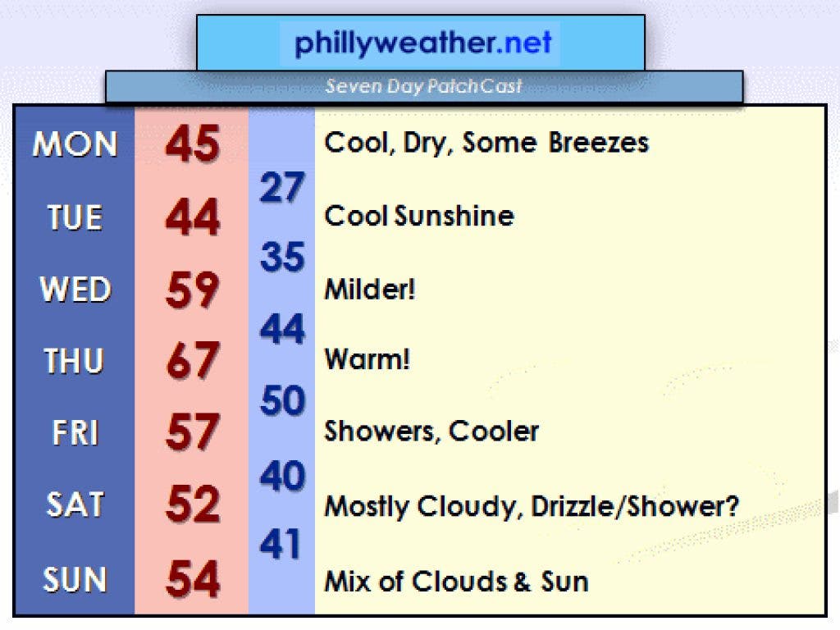The height and width of the screenshot is (630, 840).
Task: Click the phillyweather.net site title
Action: click(423, 43)
